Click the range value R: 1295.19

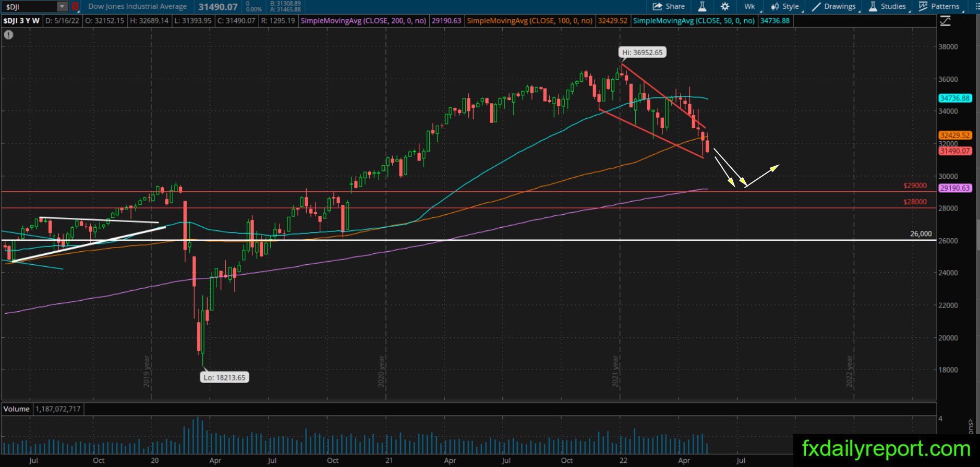(278, 21)
